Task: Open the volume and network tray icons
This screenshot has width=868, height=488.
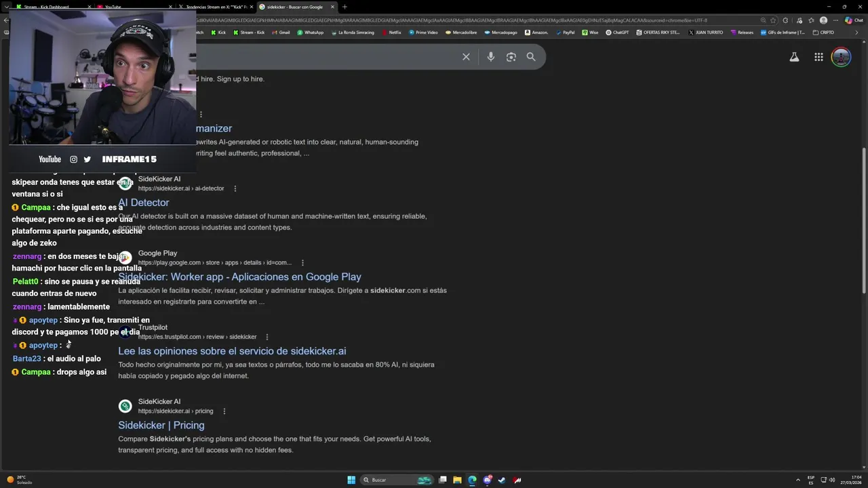Action: [x=827, y=480]
